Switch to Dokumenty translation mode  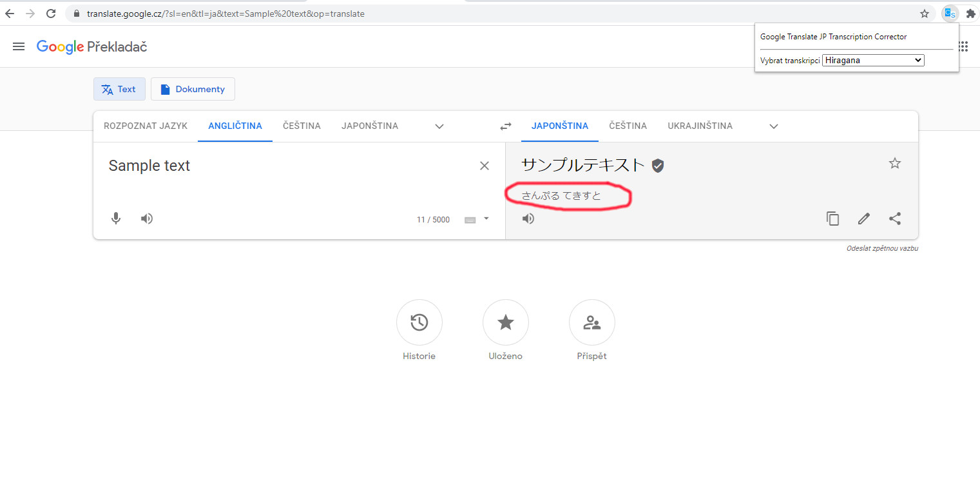(193, 89)
